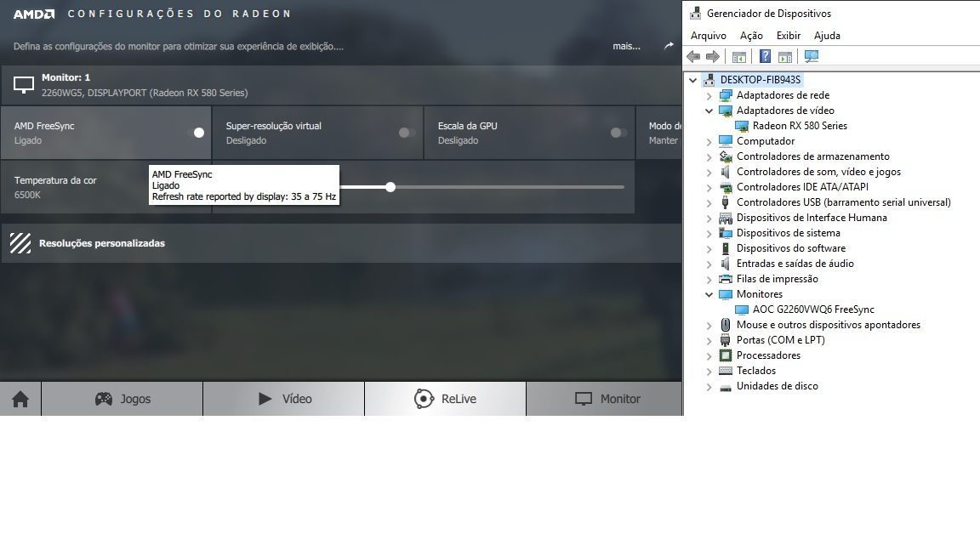Open the Ajuda menu
Image resolution: width=980 pixels, height=551 pixels.
(827, 36)
